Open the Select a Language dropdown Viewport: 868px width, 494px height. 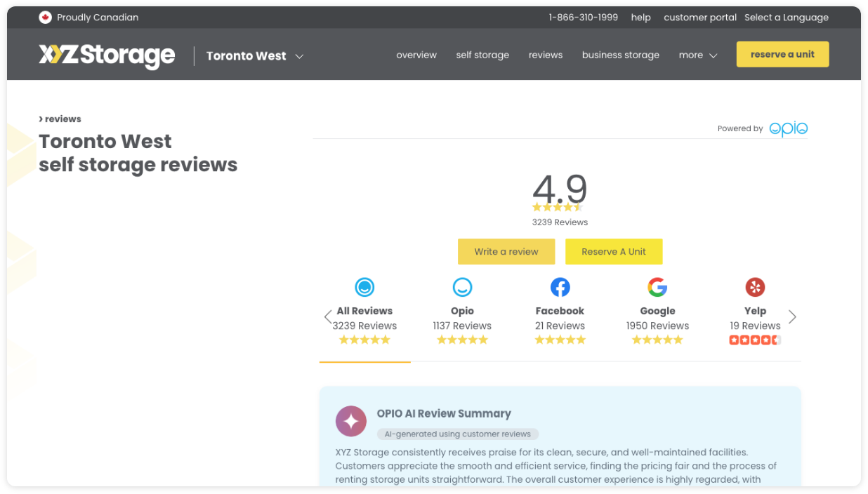[x=786, y=18]
